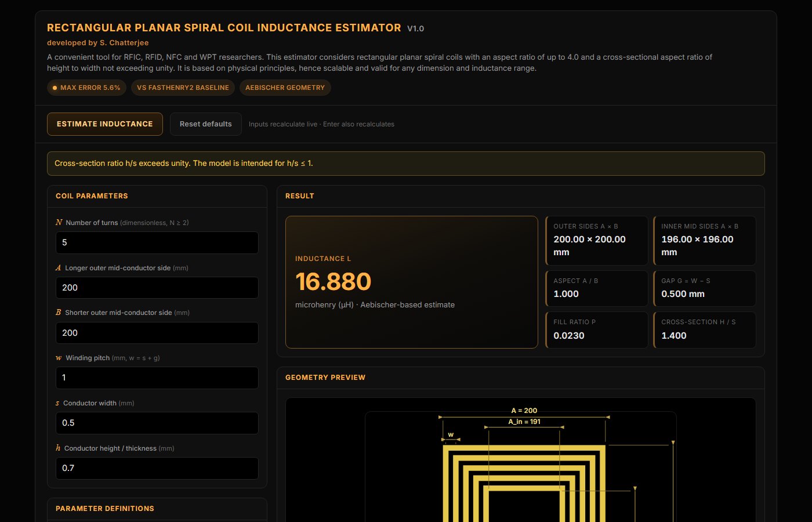Click the V1.0 version label
Viewport: 812px width, 522px height.
415,28
